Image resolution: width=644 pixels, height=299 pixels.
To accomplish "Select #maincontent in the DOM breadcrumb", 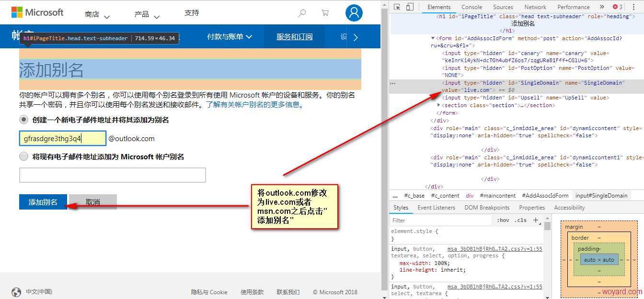I will pyautogui.click(x=499, y=196).
